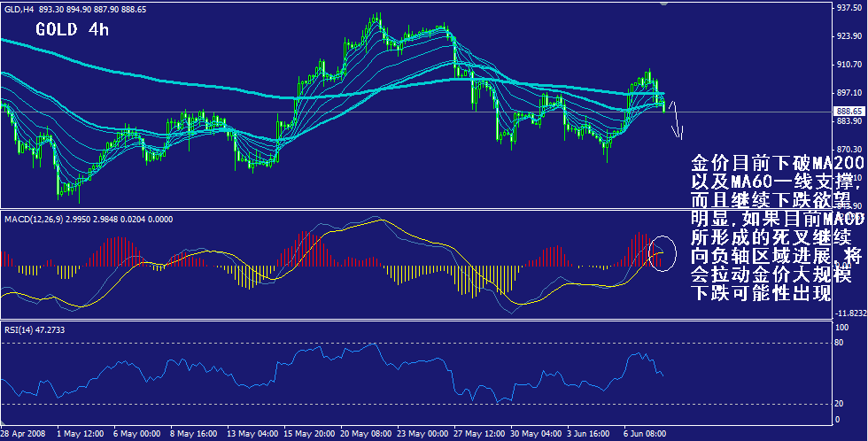Click the 6 Jun 08:00 time label
This screenshot has height=441, width=868.
[646, 433]
